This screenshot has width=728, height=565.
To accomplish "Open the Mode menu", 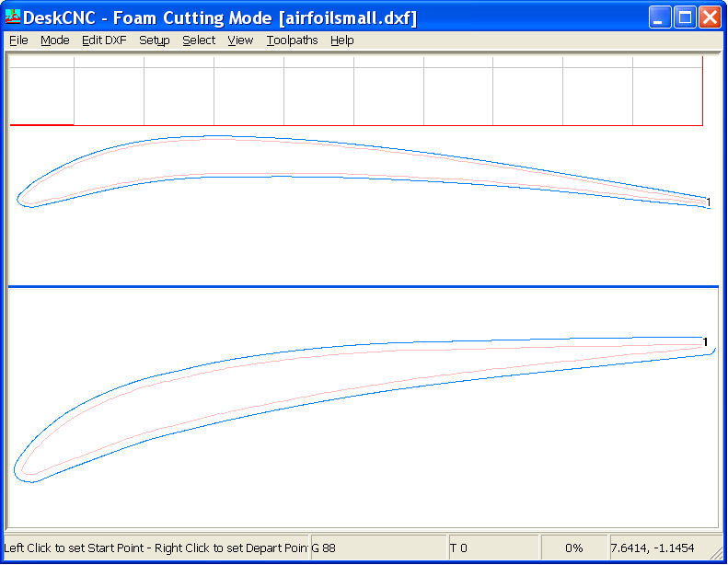I will point(55,40).
